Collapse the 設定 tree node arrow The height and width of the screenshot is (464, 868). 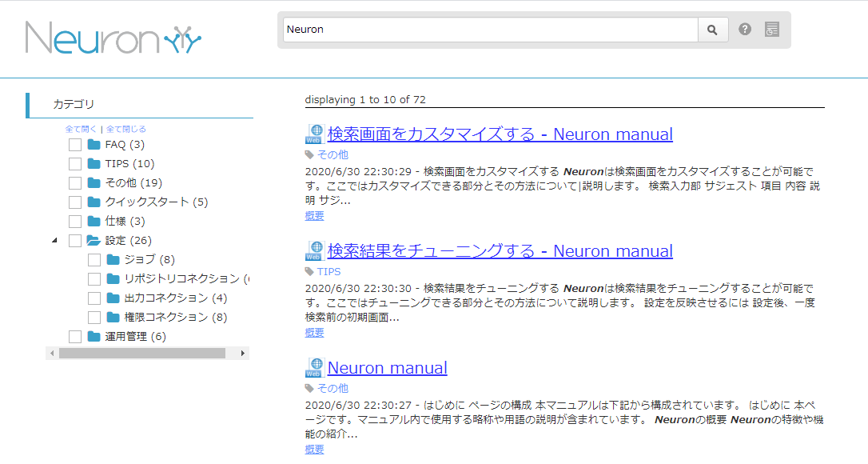click(x=54, y=241)
